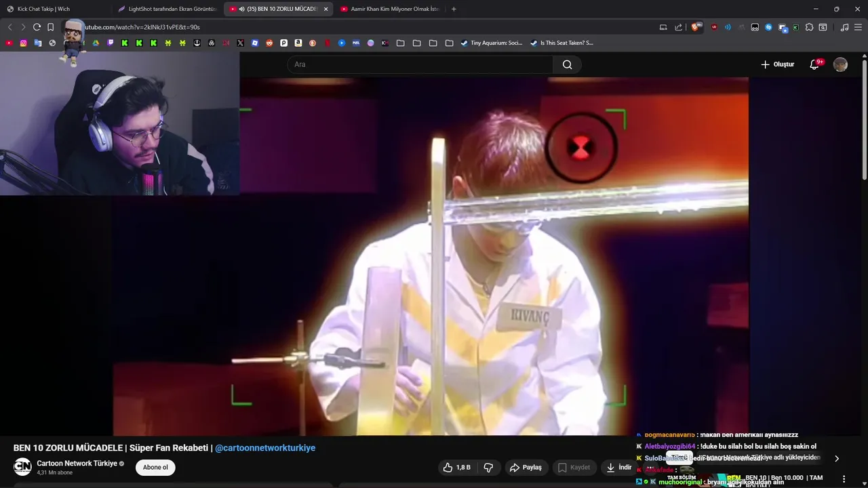This screenshot has width=868, height=488.
Task: Open YouTube notifications bell
Action: pyautogui.click(x=814, y=64)
